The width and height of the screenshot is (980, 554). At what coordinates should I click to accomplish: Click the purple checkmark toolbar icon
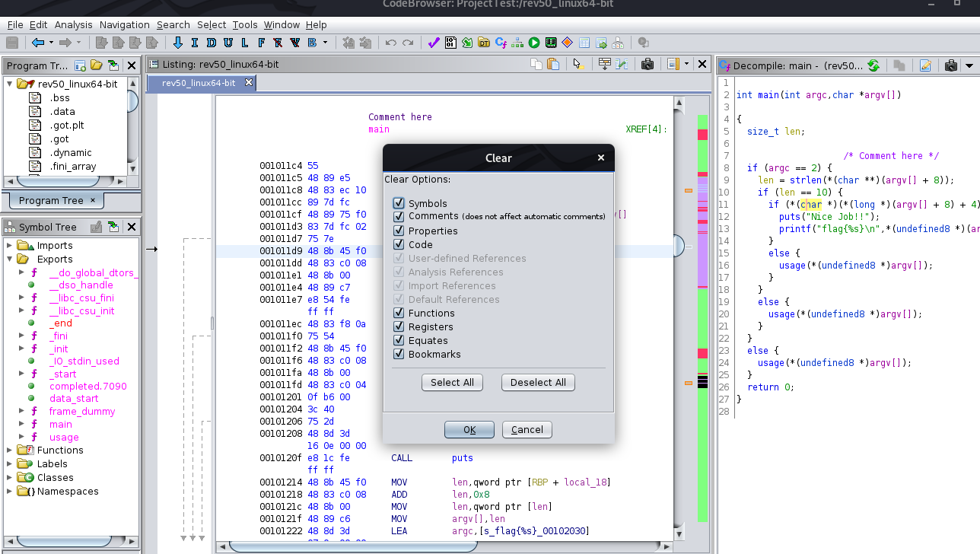click(434, 43)
